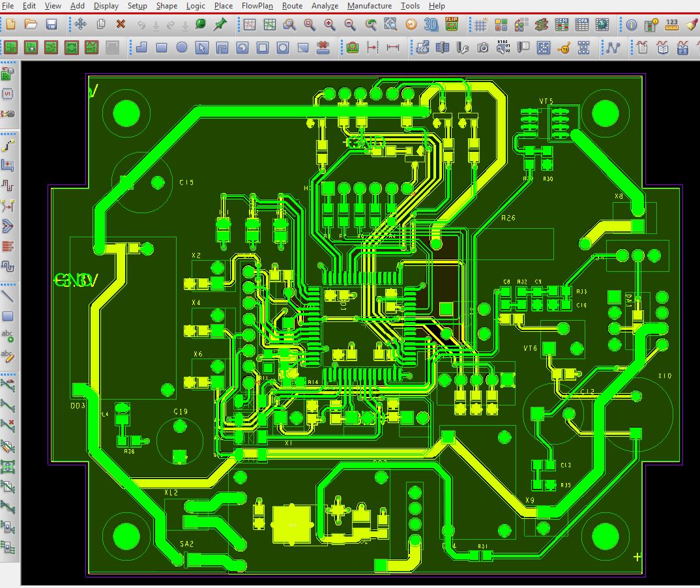This screenshot has height=588, width=700.
Task: Click the ODB export icon
Action: click(x=422, y=48)
